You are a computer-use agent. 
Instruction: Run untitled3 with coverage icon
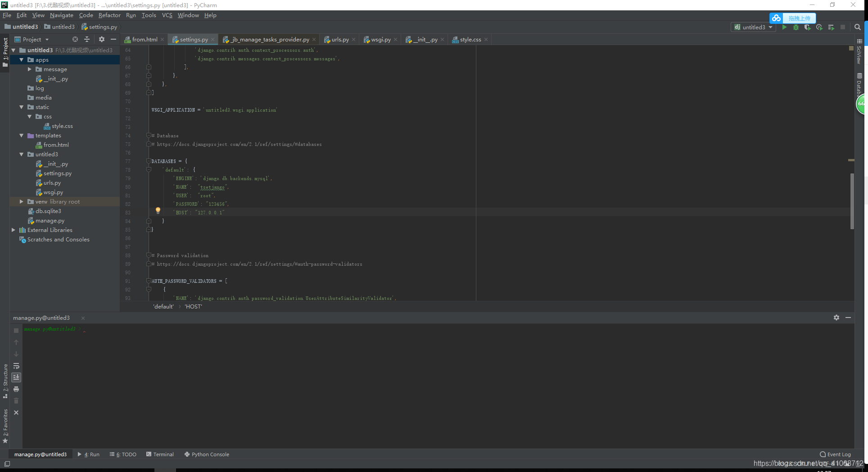pyautogui.click(x=808, y=27)
